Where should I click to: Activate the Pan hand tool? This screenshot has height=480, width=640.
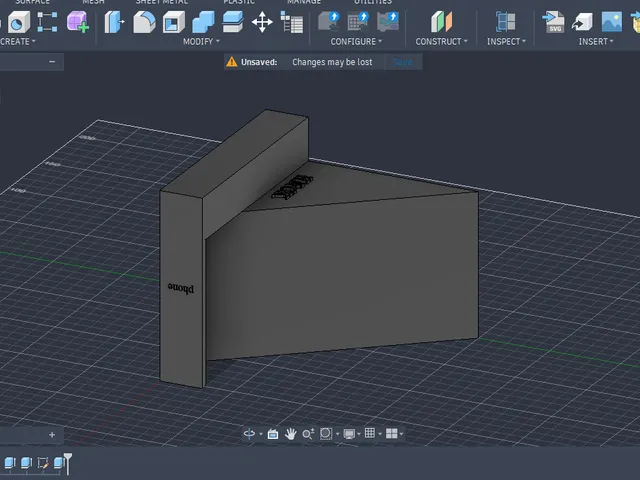[291, 434]
